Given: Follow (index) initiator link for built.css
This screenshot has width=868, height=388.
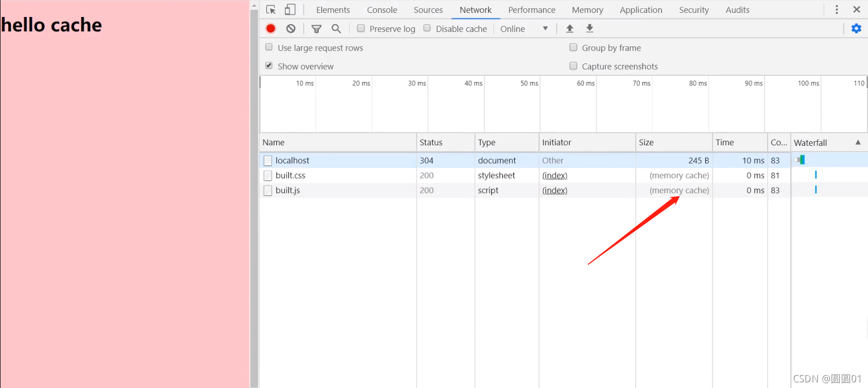Looking at the screenshot, I should (x=554, y=176).
